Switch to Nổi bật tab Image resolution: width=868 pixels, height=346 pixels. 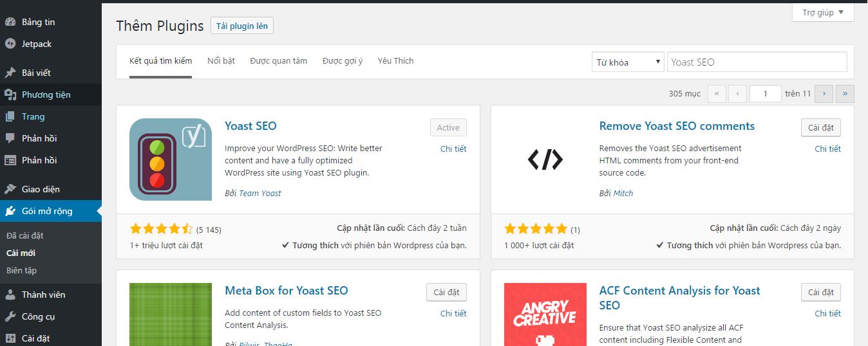click(221, 61)
